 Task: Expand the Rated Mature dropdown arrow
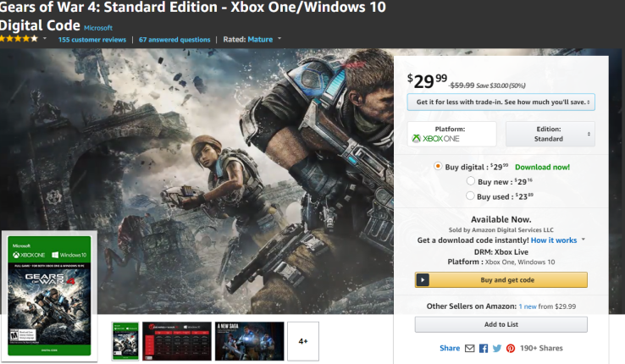pyautogui.click(x=279, y=39)
